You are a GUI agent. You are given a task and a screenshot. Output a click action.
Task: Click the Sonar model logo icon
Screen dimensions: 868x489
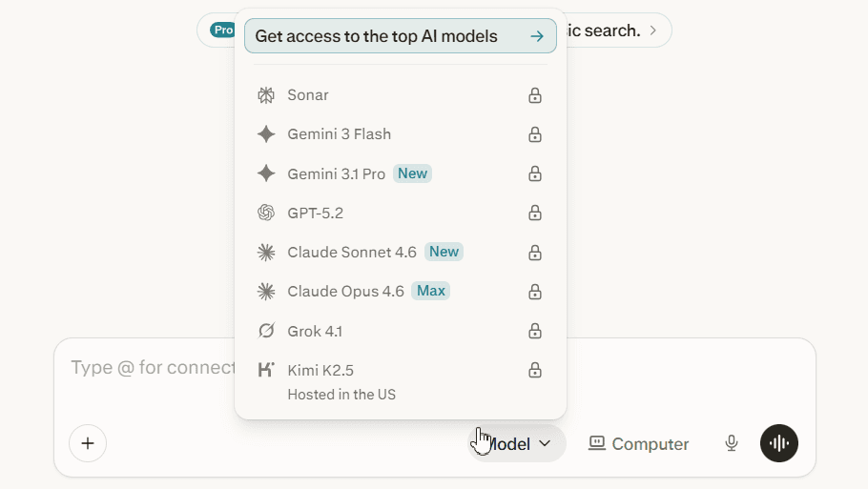coord(266,95)
